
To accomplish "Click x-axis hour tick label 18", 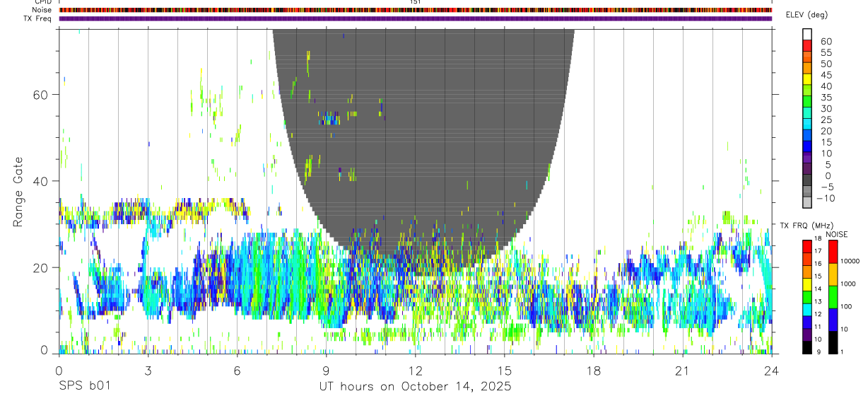I will (594, 371).
